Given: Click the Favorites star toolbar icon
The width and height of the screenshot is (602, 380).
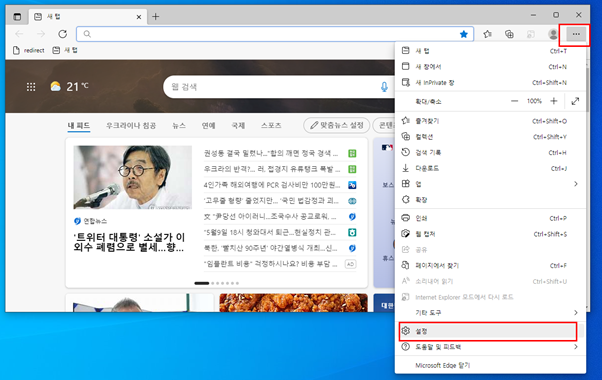Looking at the screenshot, I should click(x=488, y=34).
